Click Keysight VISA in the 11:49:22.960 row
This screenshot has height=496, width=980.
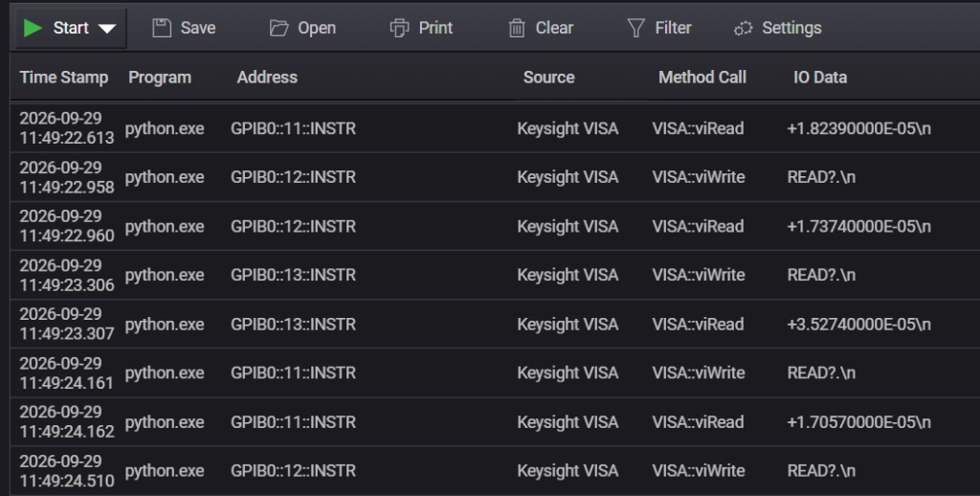[x=568, y=226]
